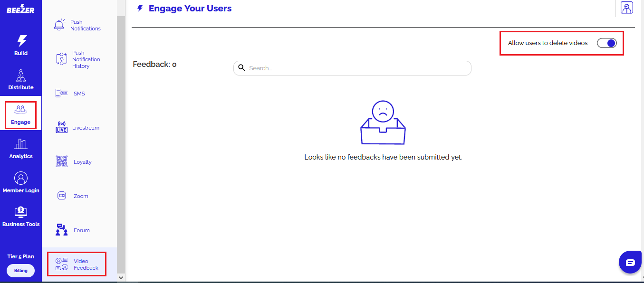Select Push Notifications menu item
644x283 pixels.
click(78, 25)
